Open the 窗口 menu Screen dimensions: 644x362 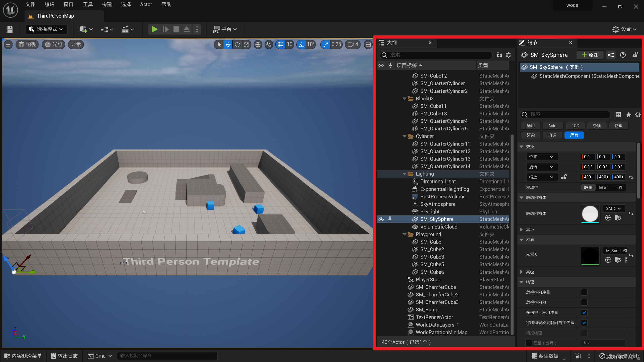coord(68,4)
